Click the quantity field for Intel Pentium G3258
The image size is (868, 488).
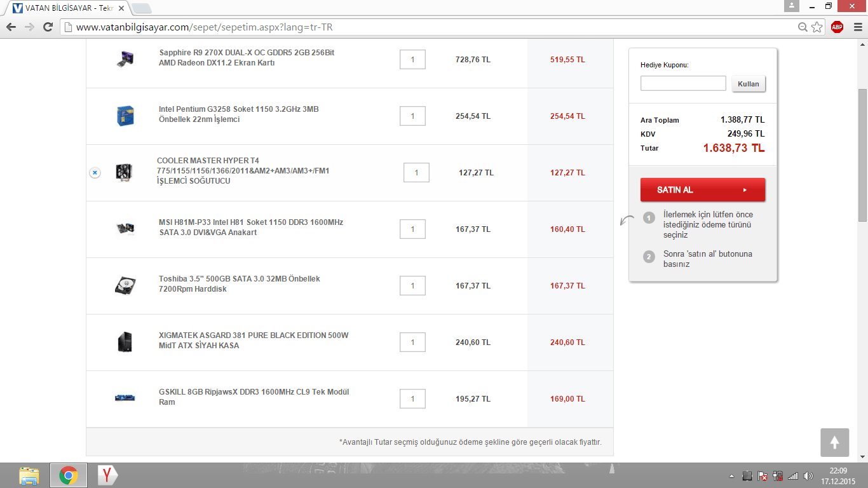click(412, 116)
